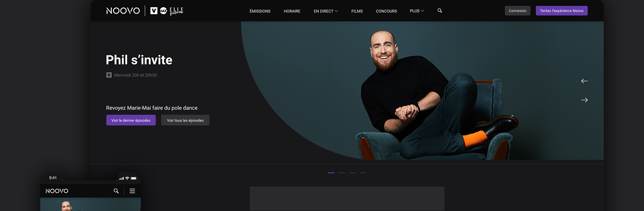Click Voir le dernier épisodes button

coord(131,120)
